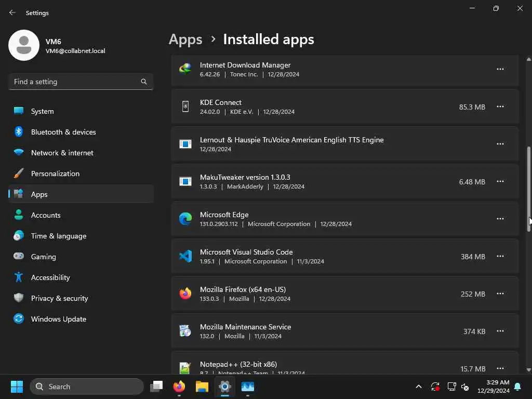Open more options for Microsoft Edge
Viewport: 532px width, 399px height.
(500, 219)
